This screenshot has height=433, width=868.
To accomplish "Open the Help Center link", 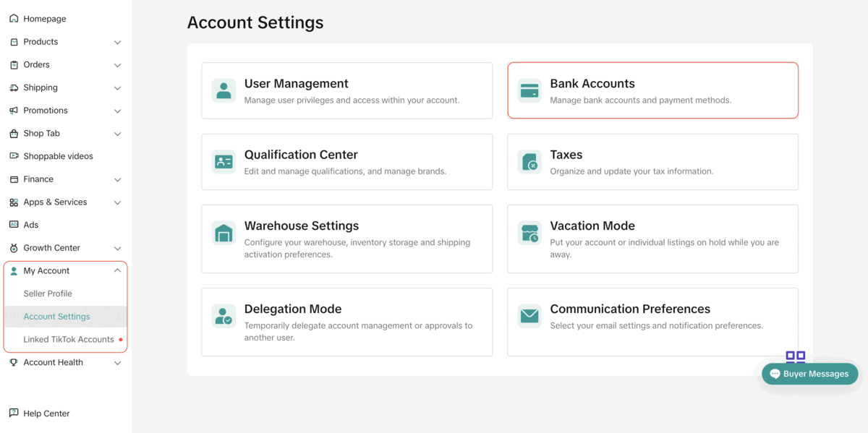I will [46, 413].
